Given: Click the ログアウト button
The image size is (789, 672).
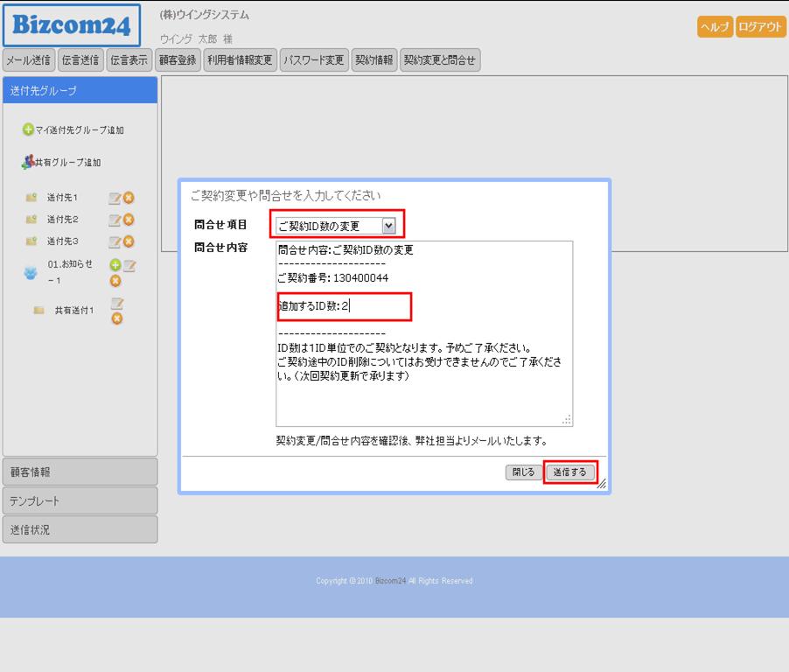Looking at the screenshot, I should click(760, 27).
